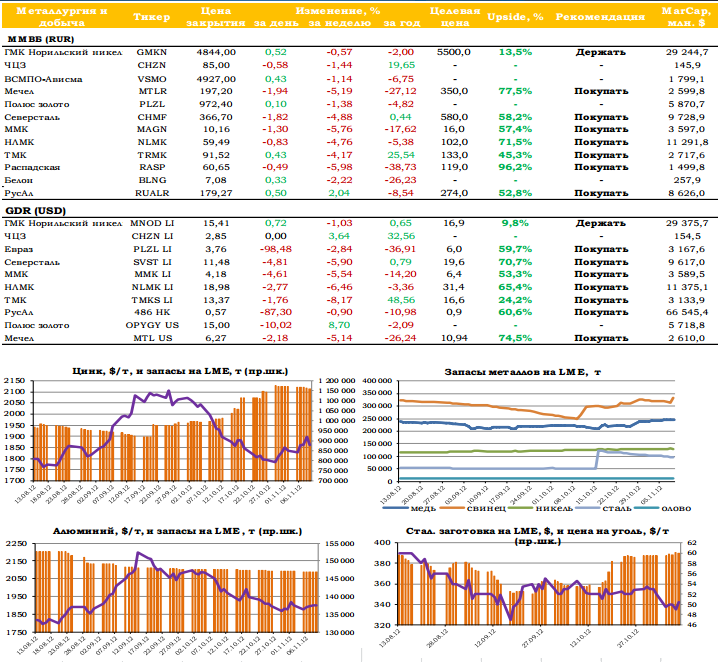Viewport: 718px width, 670px height.
Task: Select the MarCap column header
Action: (x=686, y=16)
